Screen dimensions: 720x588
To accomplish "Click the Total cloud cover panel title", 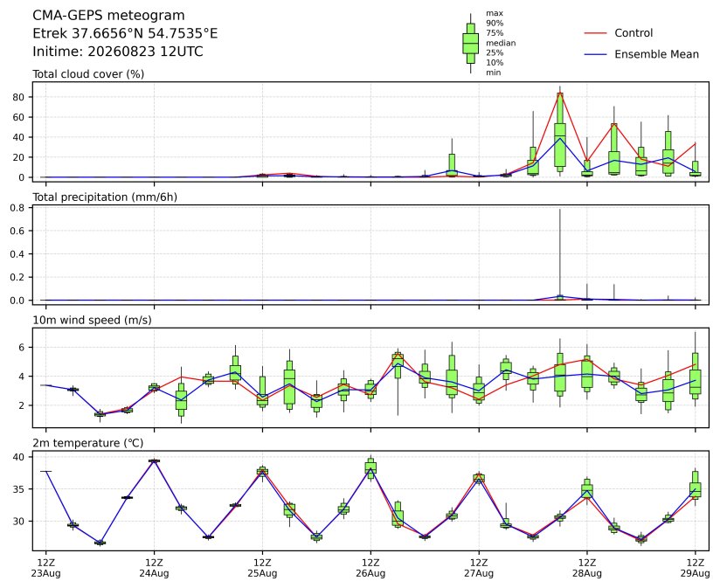I will tap(88, 74).
